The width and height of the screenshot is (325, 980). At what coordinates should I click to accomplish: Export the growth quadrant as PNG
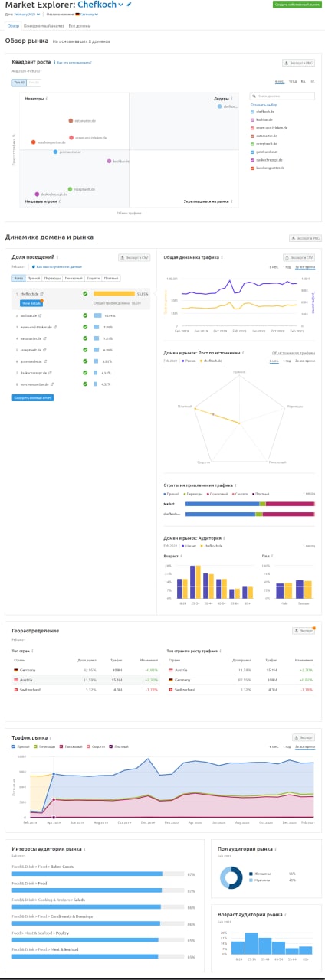[x=298, y=63]
